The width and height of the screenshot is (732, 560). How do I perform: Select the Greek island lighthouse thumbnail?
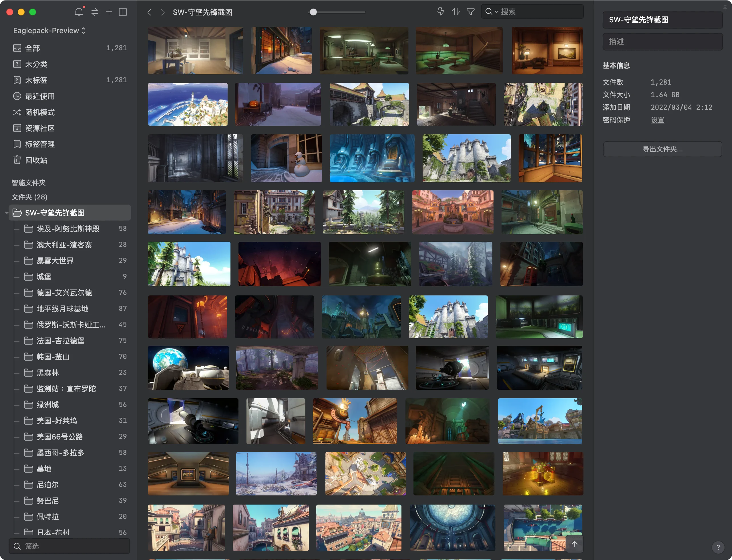188,104
